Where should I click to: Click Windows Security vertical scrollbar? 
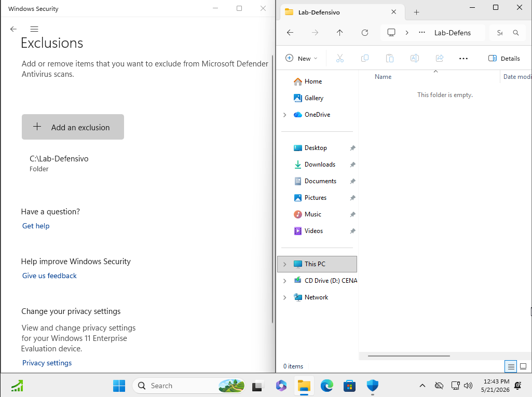click(x=272, y=188)
